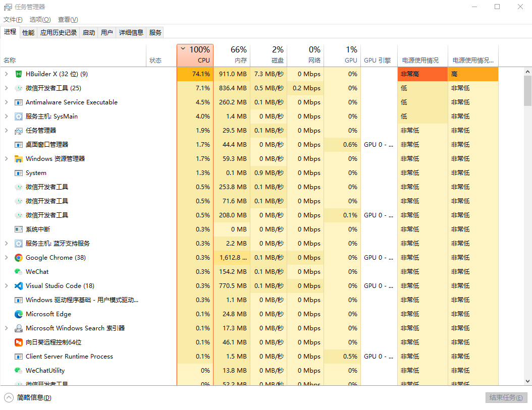532x410 pixels.
Task: Click the 任务管理器 process row icon
Action: [x=19, y=131]
